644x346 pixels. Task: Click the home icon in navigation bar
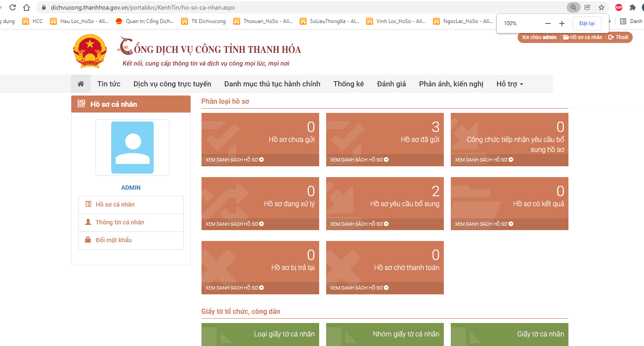[x=80, y=84]
